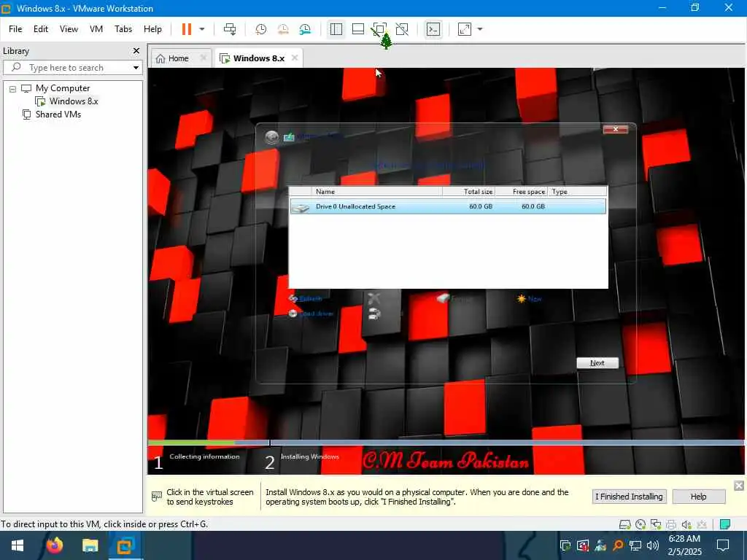Click the I Finished Installing button
The image size is (747, 560).
click(629, 496)
